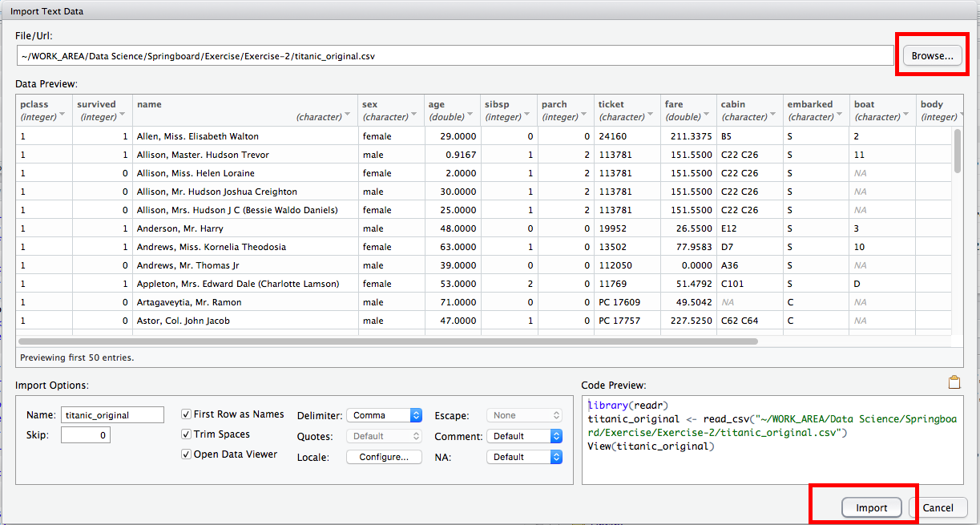Open ticket column type dropdown arrow
The image size is (980, 525).
pyautogui.click(x=651, y=115)
